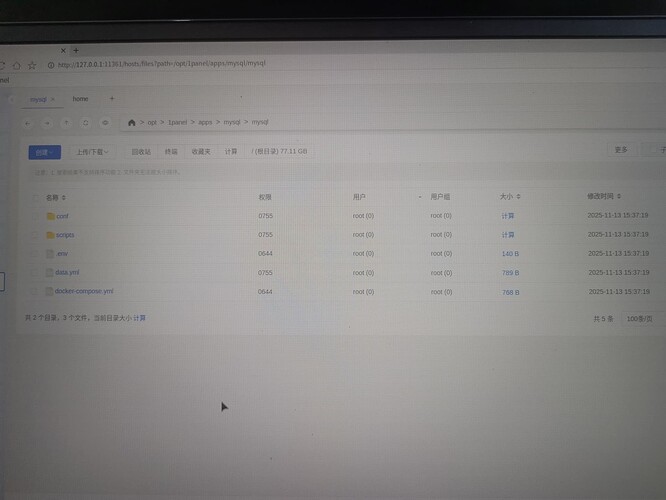Click the refresh icon in the file toolbar
This screenshot has width=666, height=500.
(x=86, y=123)
